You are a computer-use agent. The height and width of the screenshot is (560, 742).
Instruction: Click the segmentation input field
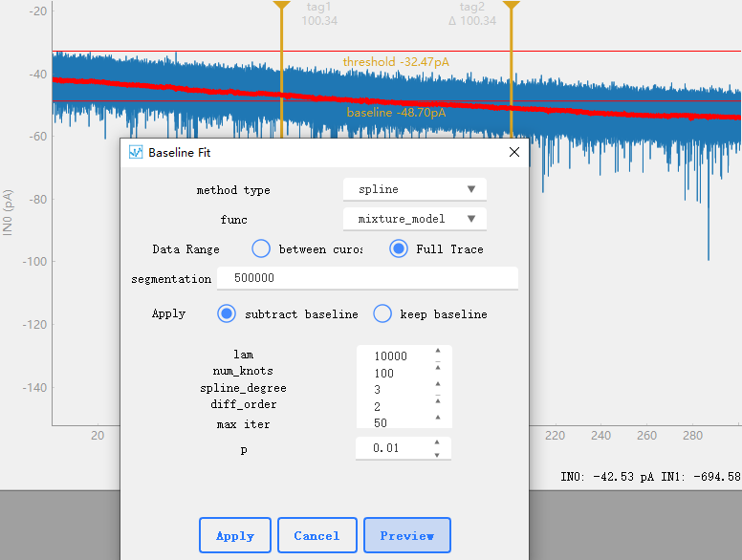pos(367,278)
